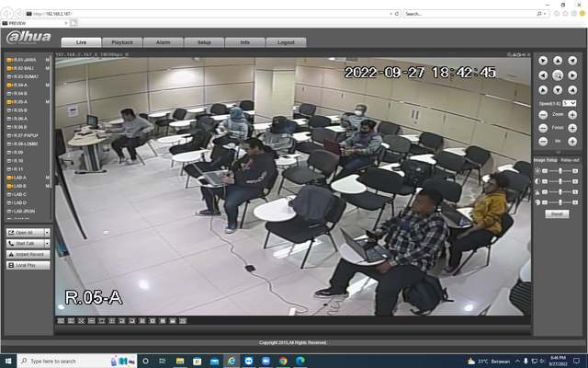Screen dimensions: 588x368
Task: Move PTZ camera diagonally up-left
Action: pos(543,61)
